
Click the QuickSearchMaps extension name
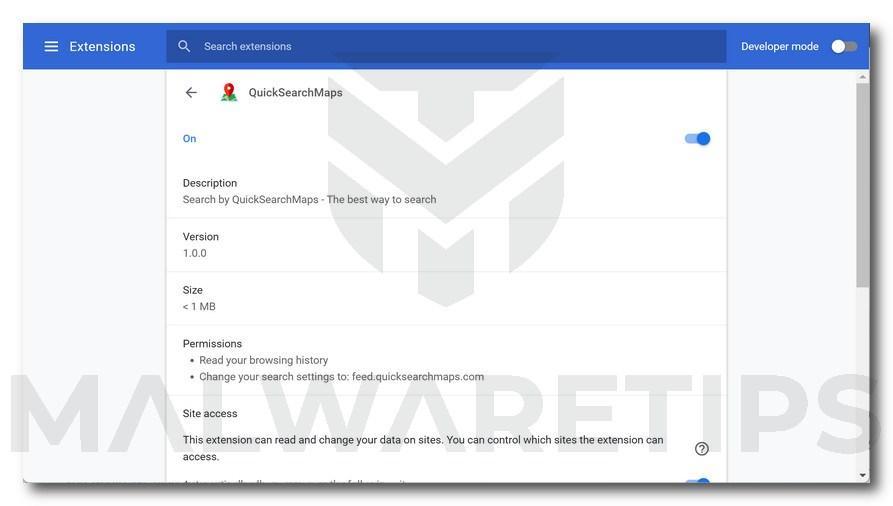[x=296, y=92]
